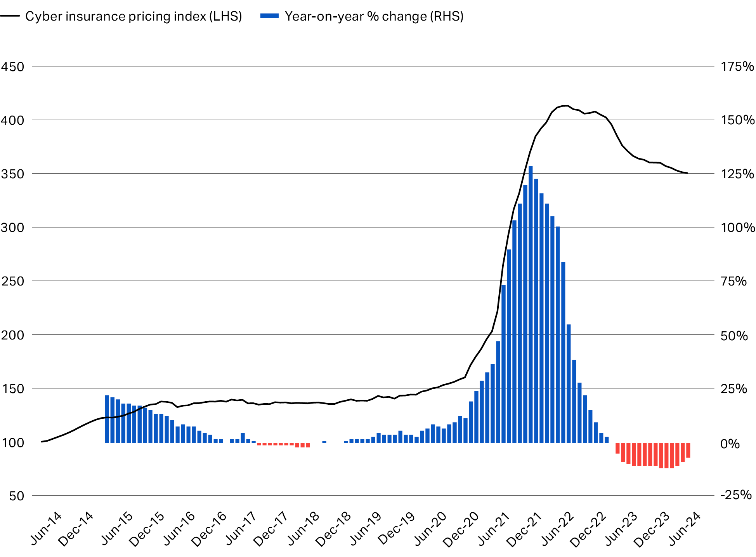Image resolution: width=756 pixels, height=557 pixels.
Task: Click the left axis label 400
Action: pos(12,120)
